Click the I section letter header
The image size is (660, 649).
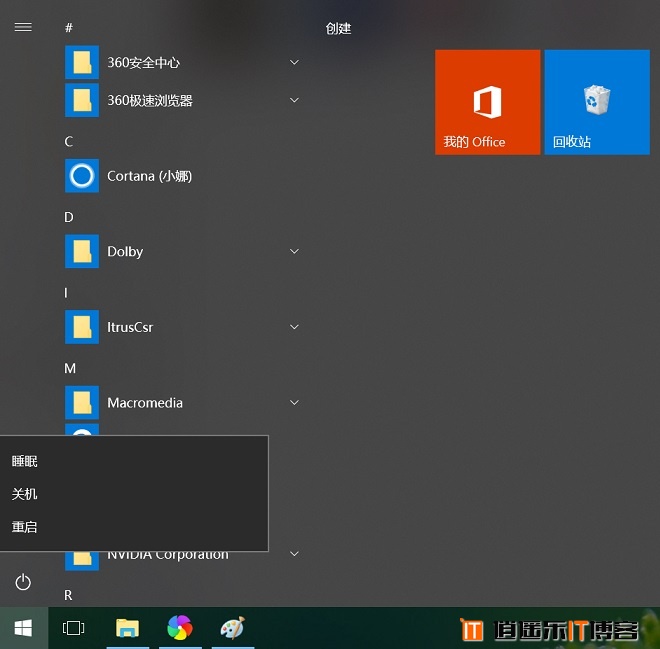click(66, 293)
